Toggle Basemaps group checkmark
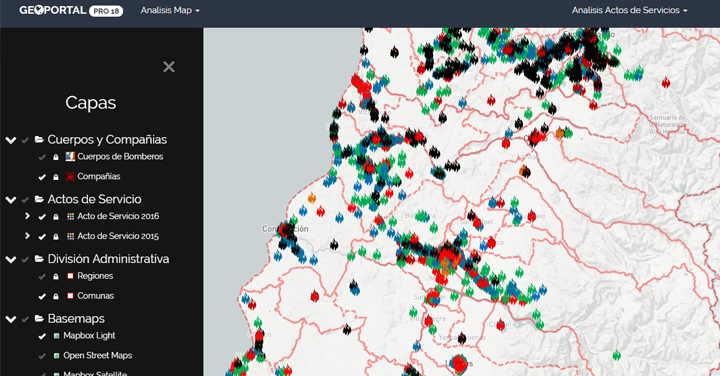Screen dimensions: 720x376 tap(25, 319)
